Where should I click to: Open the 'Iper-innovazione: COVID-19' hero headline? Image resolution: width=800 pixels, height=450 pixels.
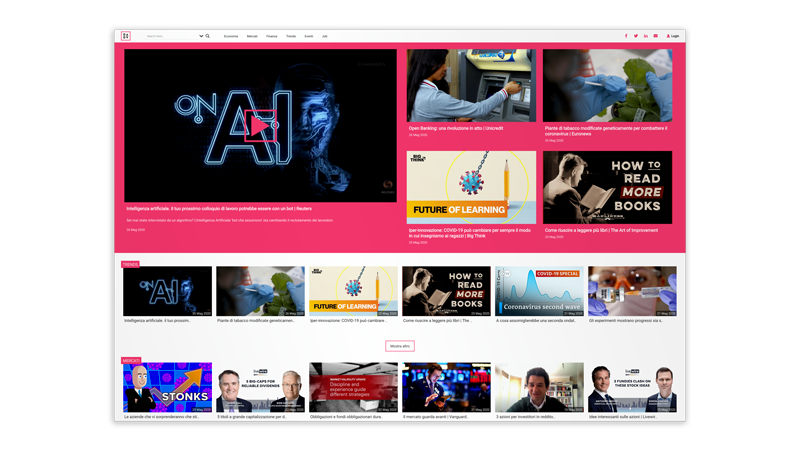(x=469, y=233)
